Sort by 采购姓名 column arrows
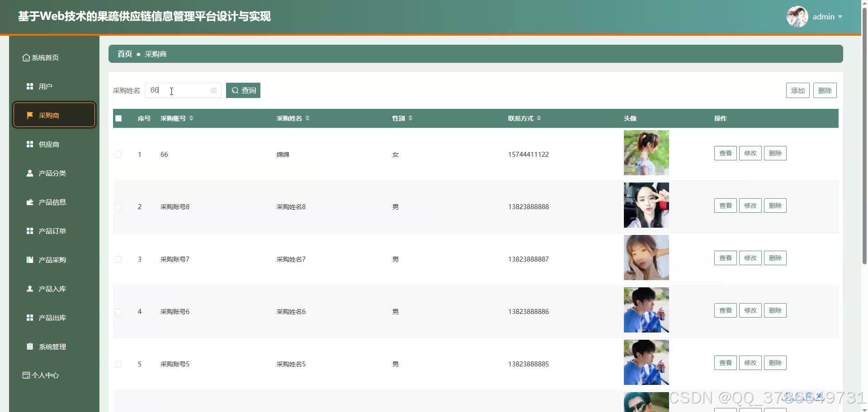Image resolution: width=868 pixels, height=412 pixels. [307, 118]
